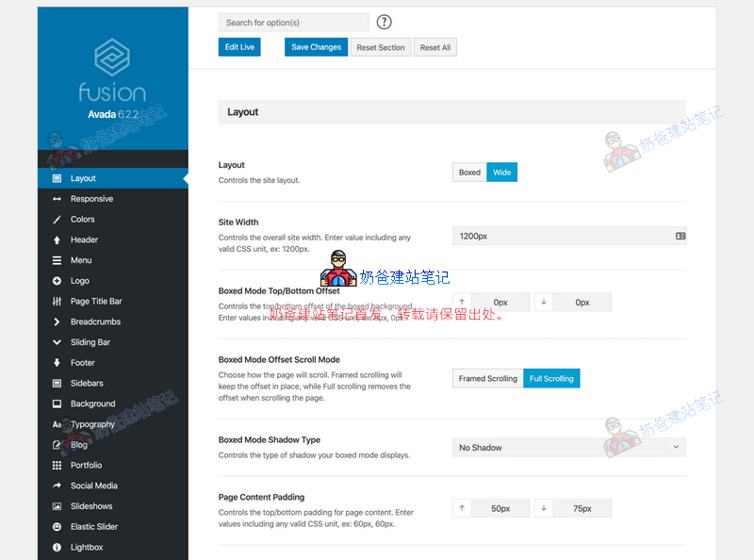Screen dimensions: 754x560
Task: Click the Save Changes button
Action: (x=316, y=47)
